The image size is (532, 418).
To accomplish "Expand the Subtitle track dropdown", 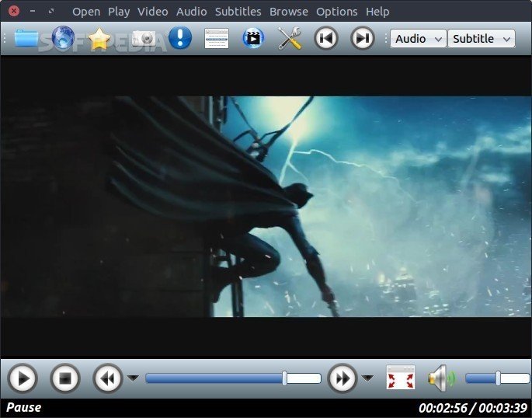I will tap(482, 39).
